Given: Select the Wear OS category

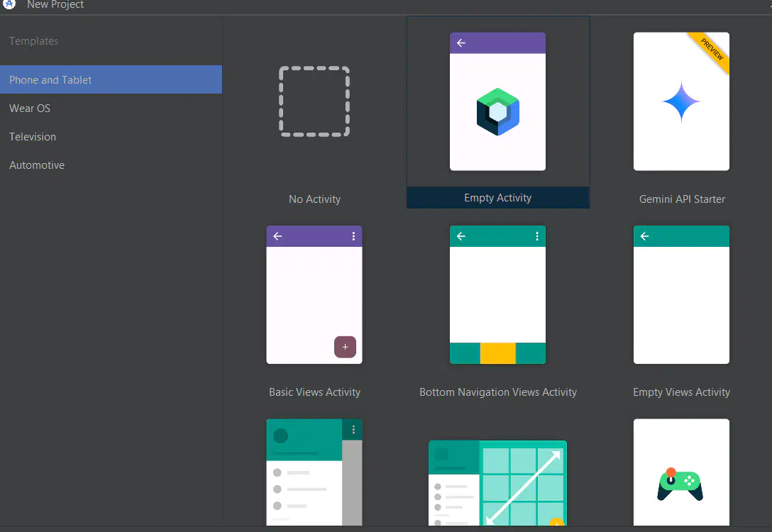Looking at the screenshot, I should pyautogui.click(x=111, y=109).
